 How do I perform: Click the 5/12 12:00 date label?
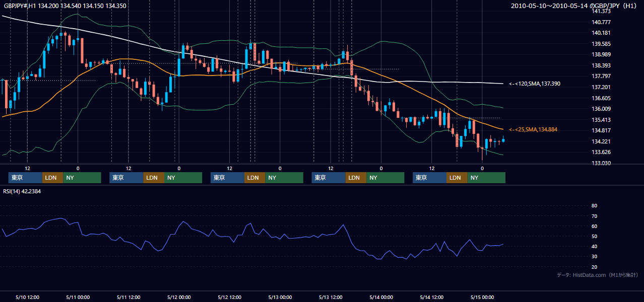coord(230,297)
